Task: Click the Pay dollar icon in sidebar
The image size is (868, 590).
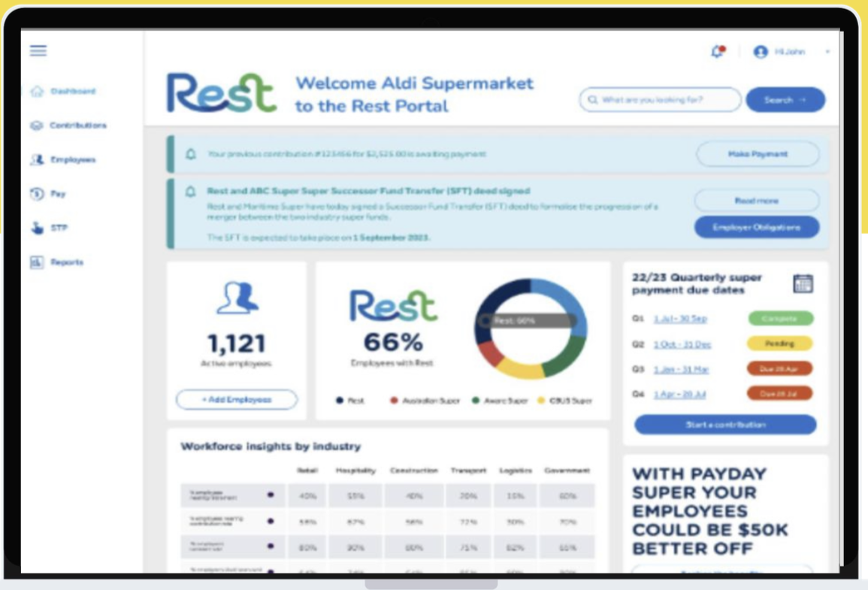Action: [x=37, y=194]
